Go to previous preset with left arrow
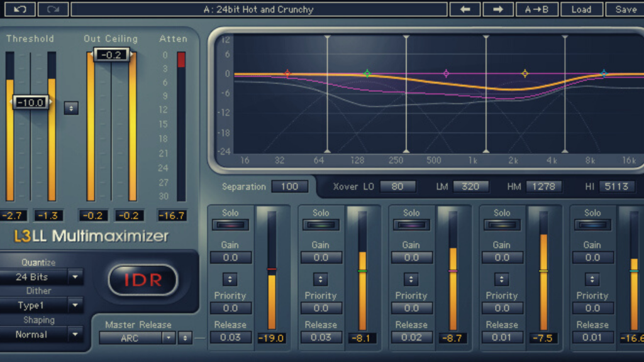The width and height of the screenshot is (644, 362). click(x=465, y=9)
